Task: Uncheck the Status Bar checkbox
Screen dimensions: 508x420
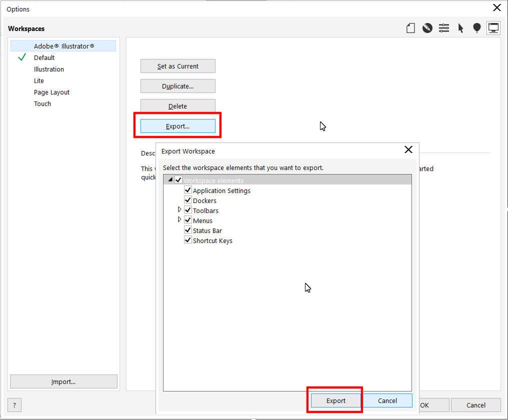Action: (x=188, y=230)
